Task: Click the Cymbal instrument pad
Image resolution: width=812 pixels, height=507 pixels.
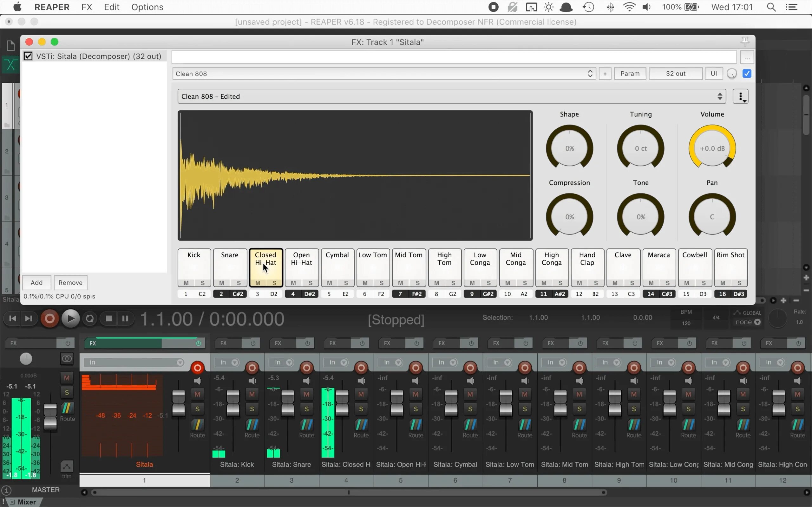Action: [x=337, y=266]
